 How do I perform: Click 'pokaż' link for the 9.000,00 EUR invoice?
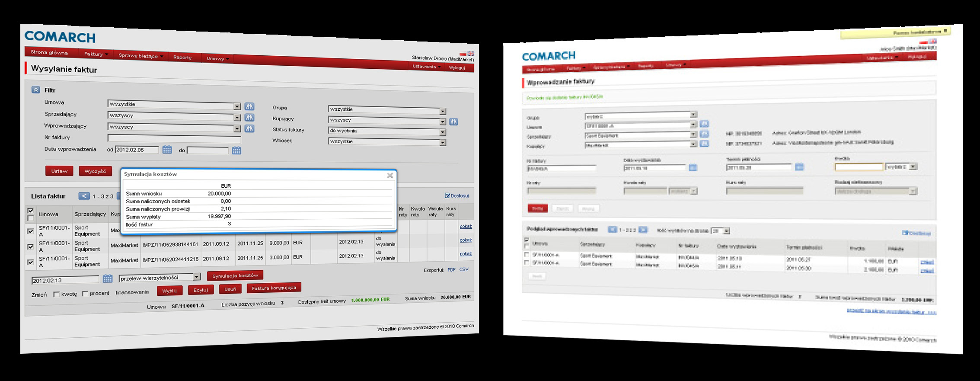466,240
